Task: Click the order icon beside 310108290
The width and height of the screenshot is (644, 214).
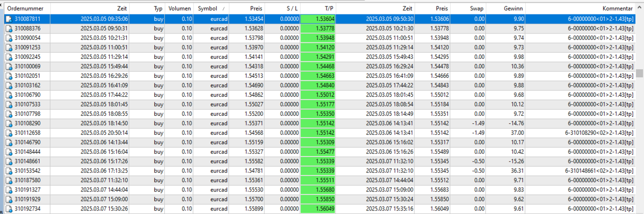Action: coord(8,123)
